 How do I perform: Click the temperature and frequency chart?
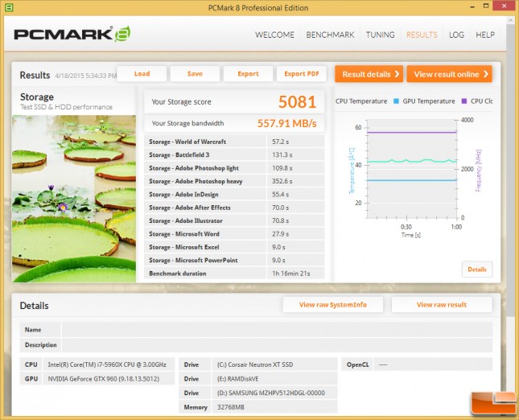tap(412, 169)
